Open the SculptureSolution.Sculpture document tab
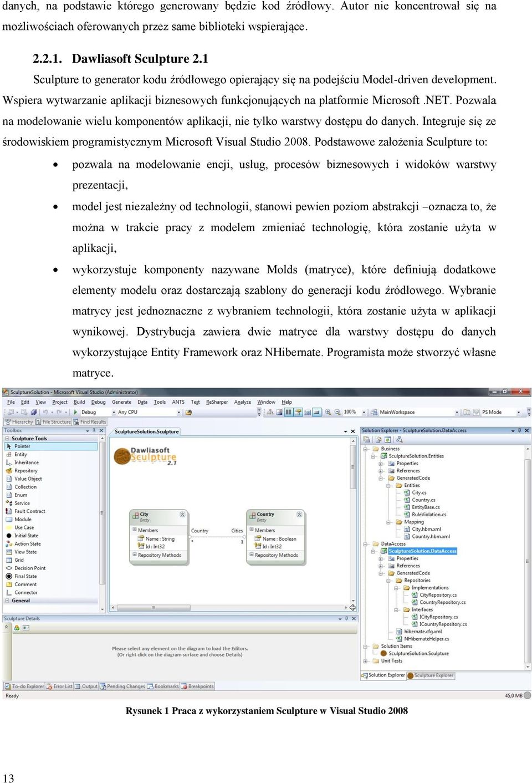 point(146,431)
